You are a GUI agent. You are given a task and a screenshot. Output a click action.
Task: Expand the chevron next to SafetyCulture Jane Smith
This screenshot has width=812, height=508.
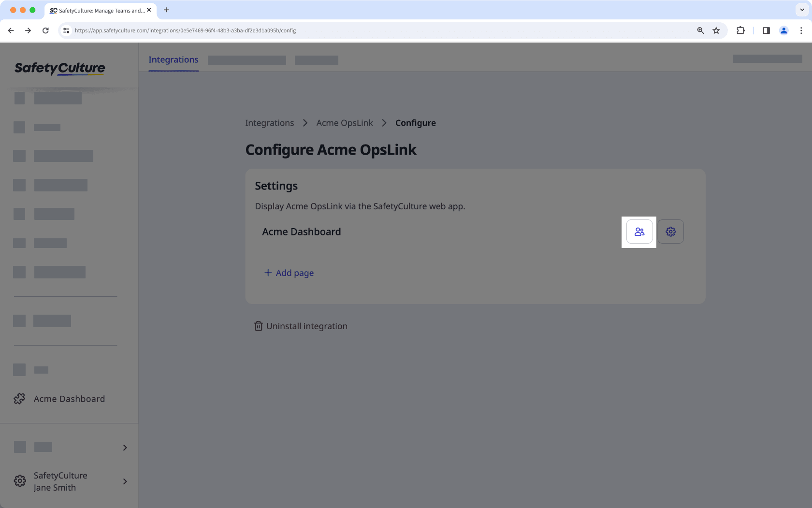[x=125, y=481]
